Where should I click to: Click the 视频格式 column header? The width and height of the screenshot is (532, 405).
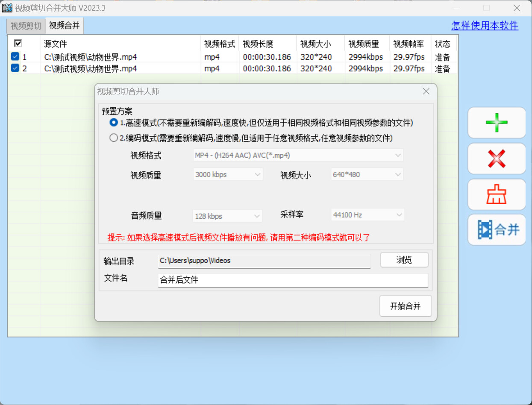[x=220, y=44]
